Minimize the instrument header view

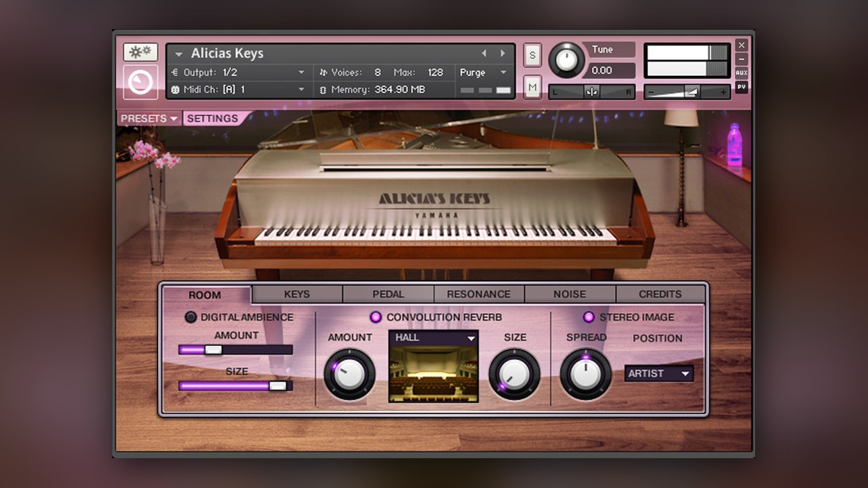point(741,59)
